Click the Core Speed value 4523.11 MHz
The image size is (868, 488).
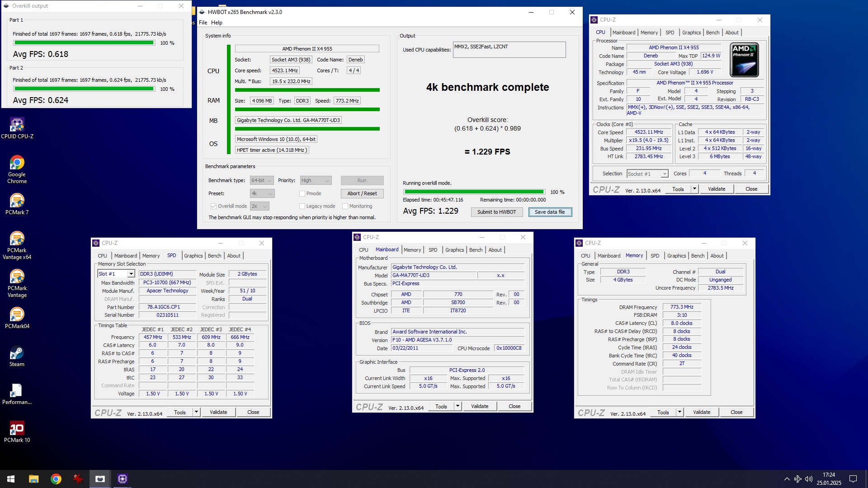(649, 132)
